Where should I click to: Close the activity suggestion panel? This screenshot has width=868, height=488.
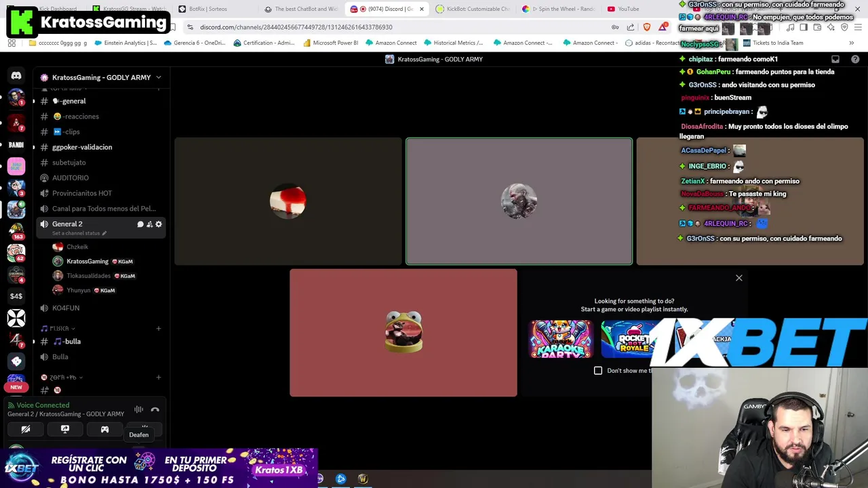coord(739,278)
